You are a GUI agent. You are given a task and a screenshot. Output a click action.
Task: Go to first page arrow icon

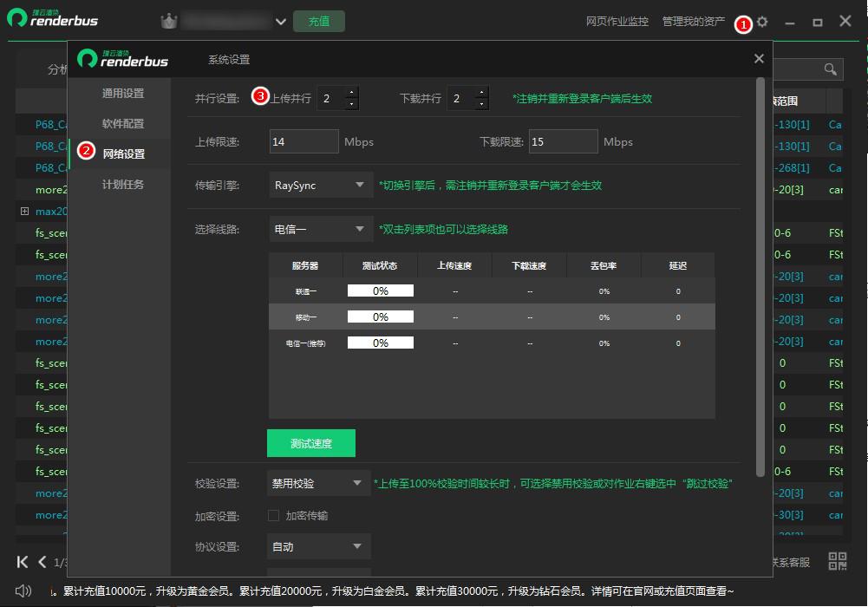(23, 562)
